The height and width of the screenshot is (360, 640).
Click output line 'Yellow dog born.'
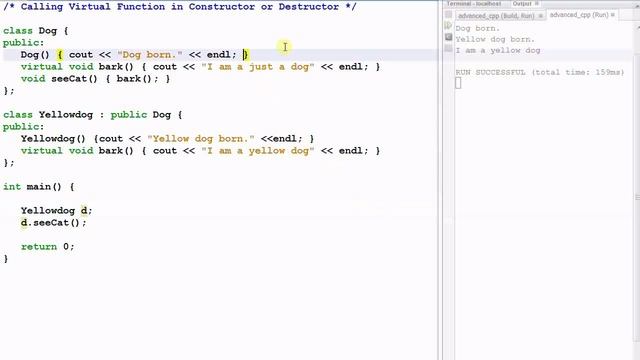coord(495,40)
